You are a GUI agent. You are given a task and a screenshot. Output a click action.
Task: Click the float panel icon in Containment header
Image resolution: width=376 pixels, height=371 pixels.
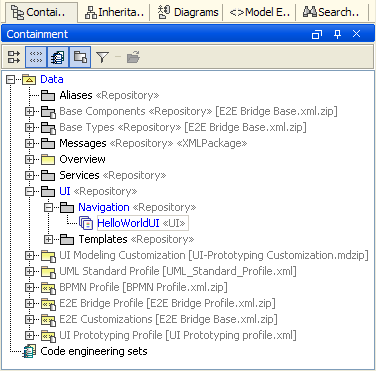[x=317, y=34]
